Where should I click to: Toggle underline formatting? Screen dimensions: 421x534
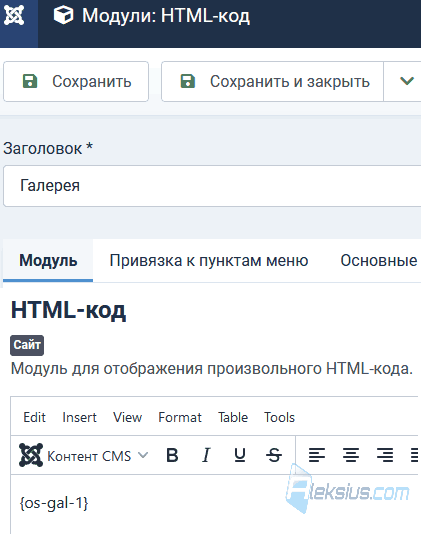click(x=240, y=455)
